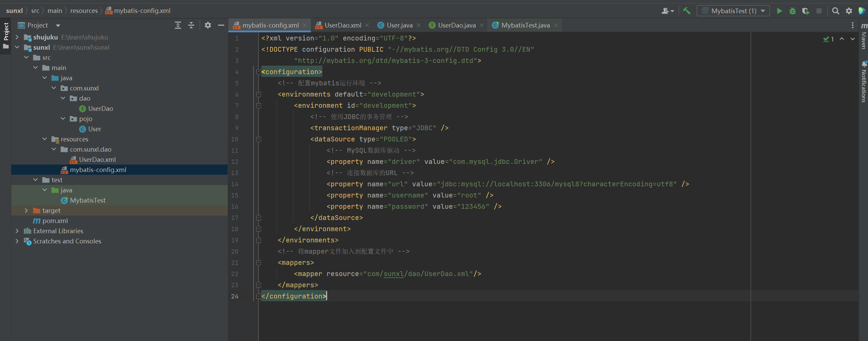Expand the shujuku project node
Viewport: 868px width, 341px height.
pos(17,37)
